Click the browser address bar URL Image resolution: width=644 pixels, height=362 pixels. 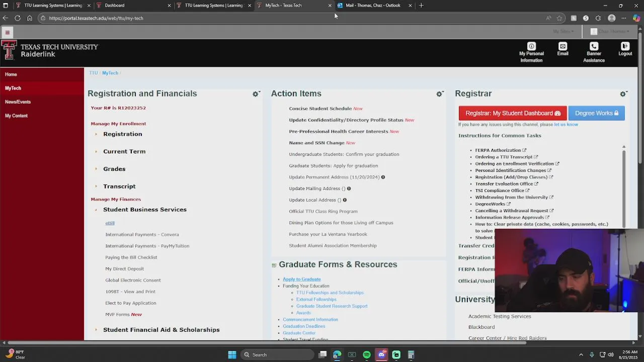[x=96, y=18]
